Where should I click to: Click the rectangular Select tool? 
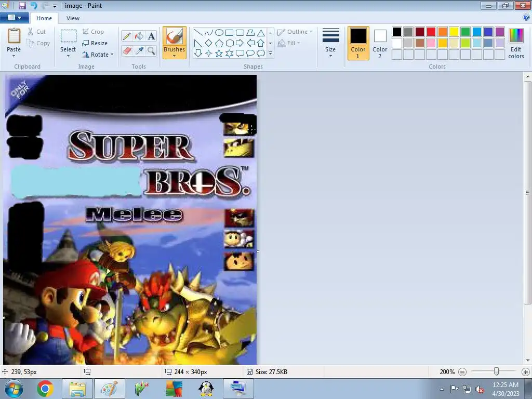[68, 36]
